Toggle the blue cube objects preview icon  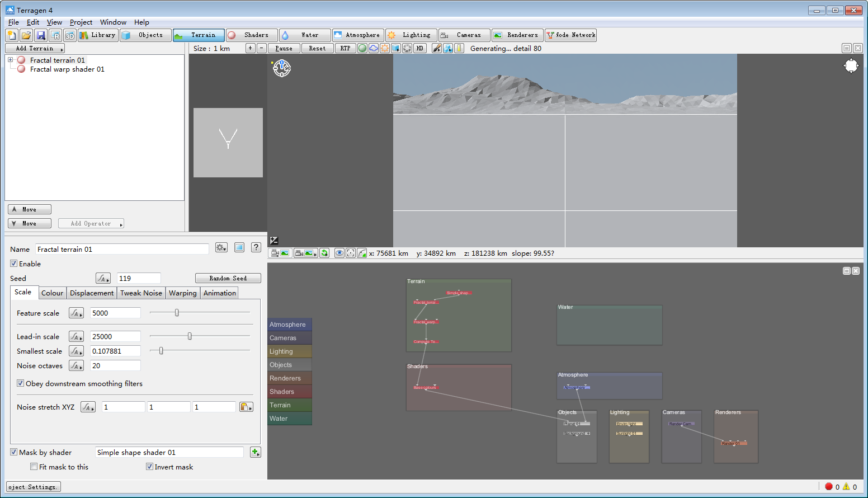click(x=396, y=48)
